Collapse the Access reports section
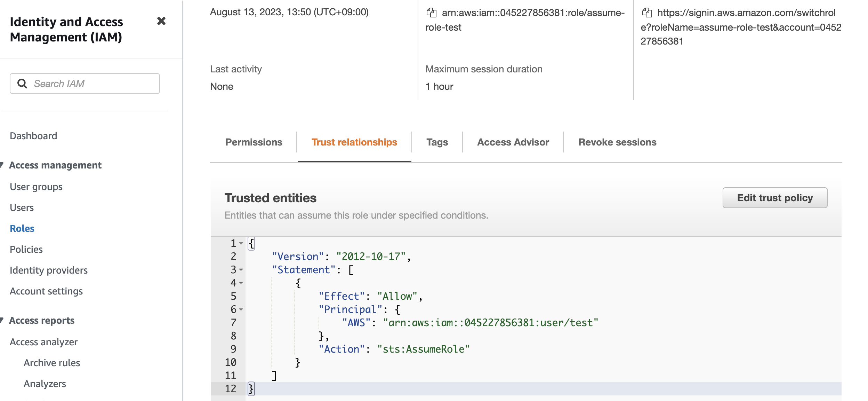The image size is (868, 401). [2, 320]
